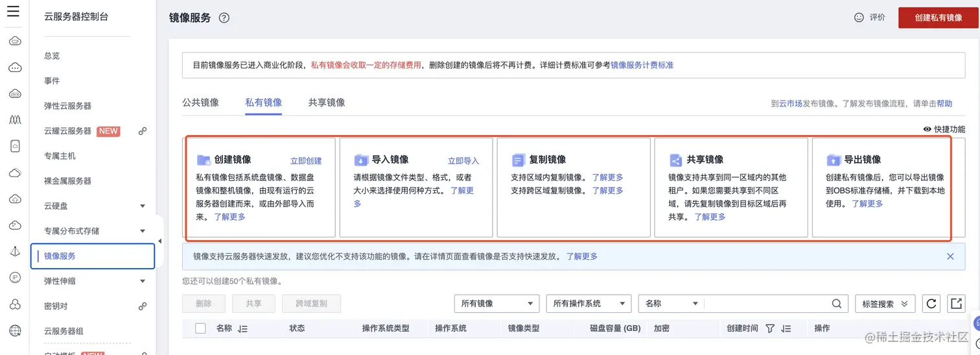Select 镜像服务 in the sidebar
The width and height of the screenshot is (980, 355).
[x=93, y=256]
